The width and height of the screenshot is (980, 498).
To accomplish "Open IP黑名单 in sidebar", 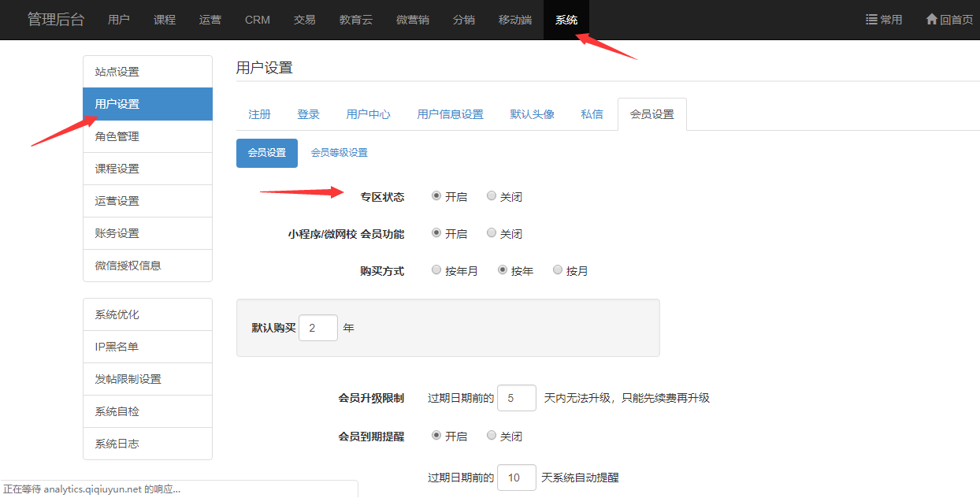I will click(147, 347).
